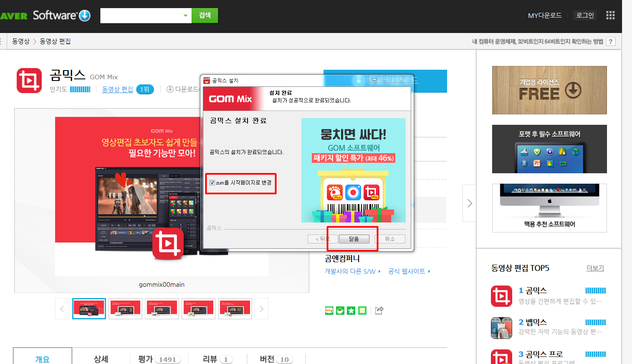Open 뱁믹스 icon in TOP5 list
Viewport: 632px width, 364px height.
[501, 328]
